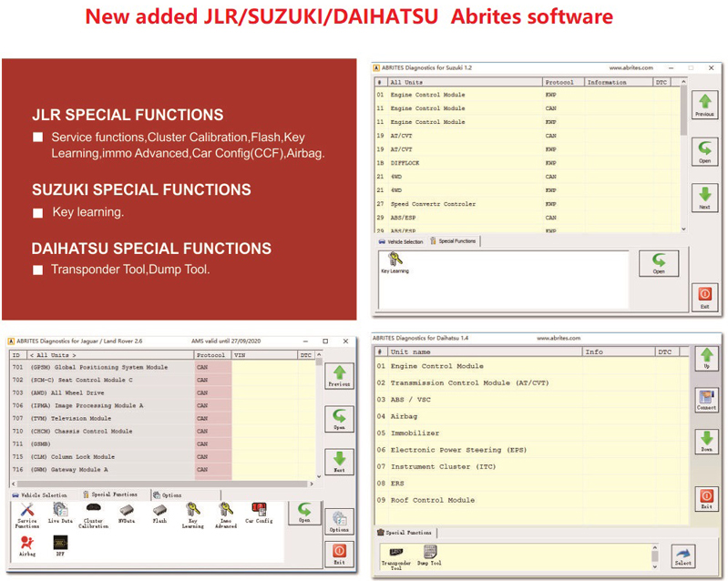Select Key Learning icon in Suzuki window

tap(395, 262)
